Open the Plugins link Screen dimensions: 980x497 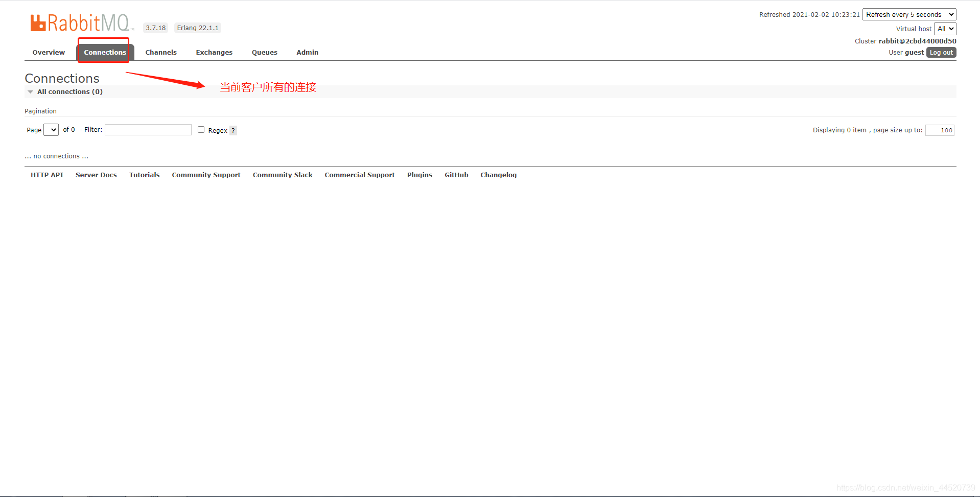coord(419,175)
